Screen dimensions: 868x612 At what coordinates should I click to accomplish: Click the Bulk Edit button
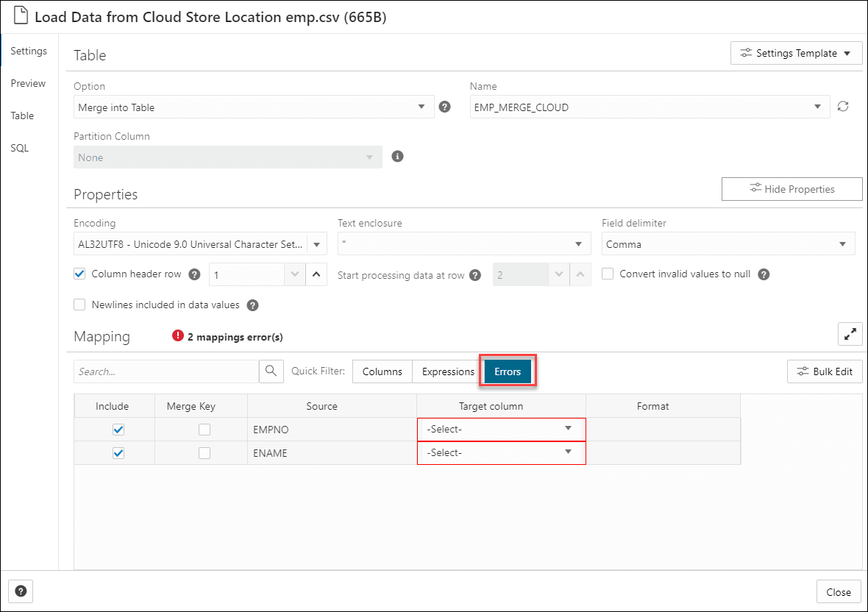point(824,371)
